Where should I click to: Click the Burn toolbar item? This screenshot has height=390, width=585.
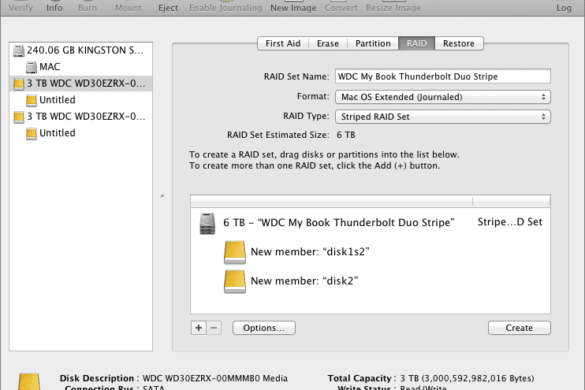click(87, 7)
